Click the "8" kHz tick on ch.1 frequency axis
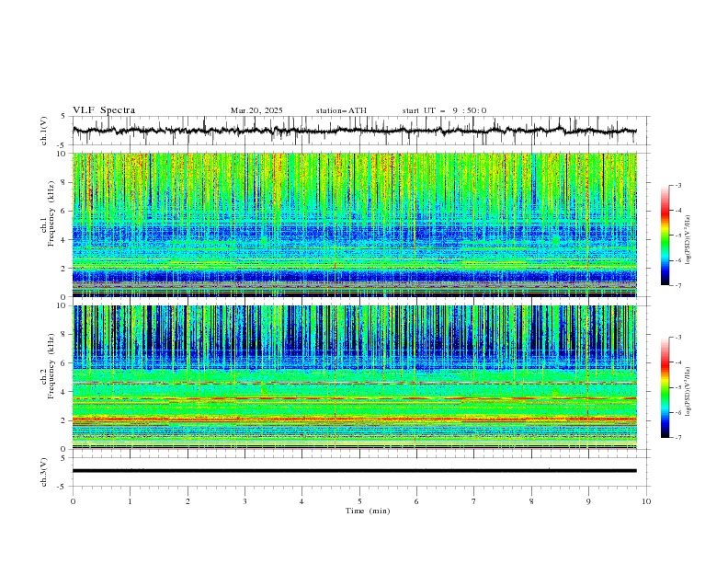Viewport: 728px width, 563px height. tap(65, 182)
